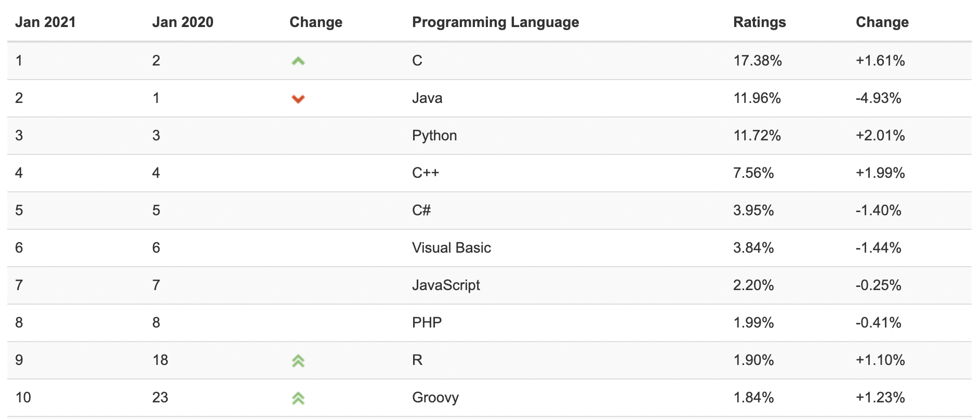Click the +1.23% change value
The width and height of the screenshot is (980, 419).
[880, 397]
